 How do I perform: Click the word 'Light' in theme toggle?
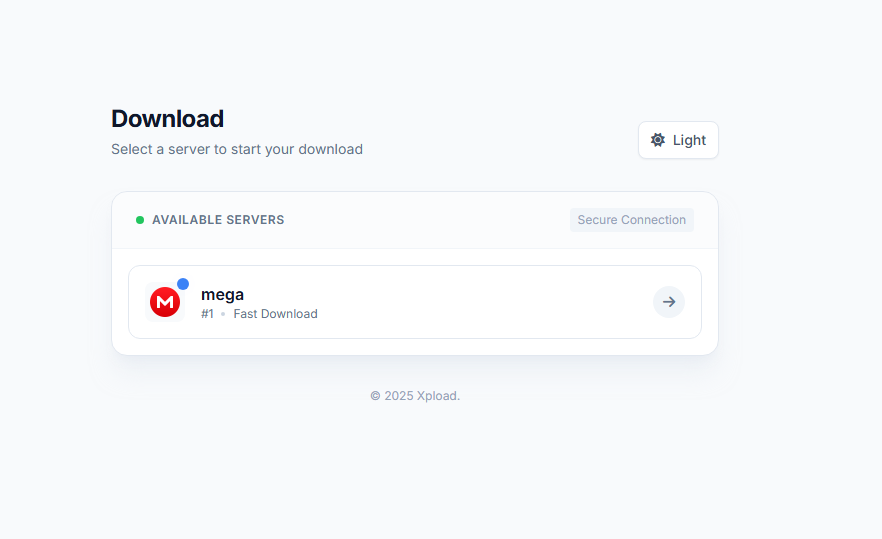pyautogui.click(x=689, y=140)
